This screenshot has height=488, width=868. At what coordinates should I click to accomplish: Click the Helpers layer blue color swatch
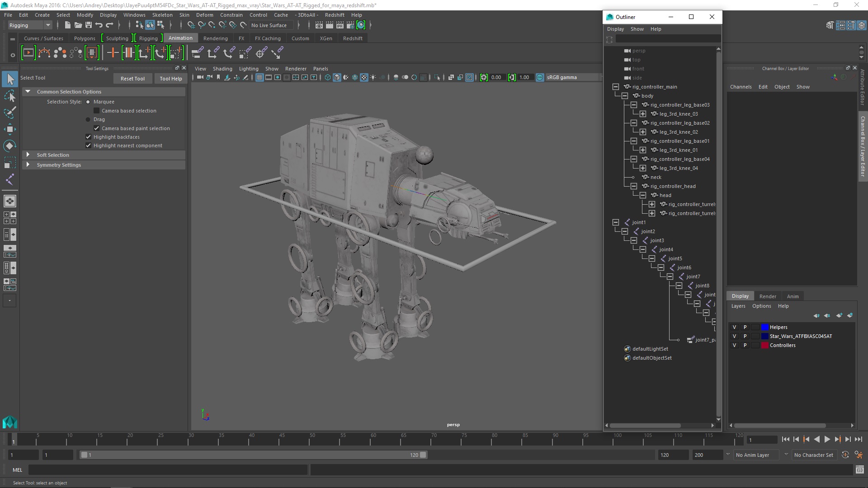click(764, 327)
